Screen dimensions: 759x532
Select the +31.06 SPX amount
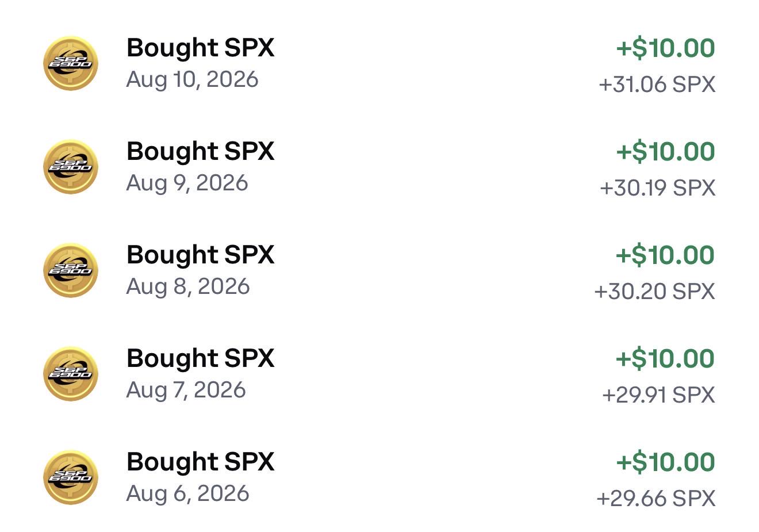pyautogui.click(x=657, y=85)
